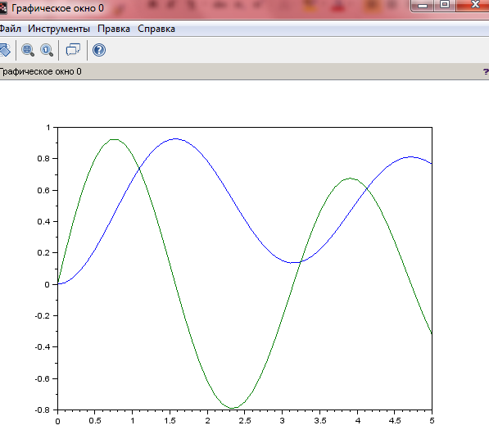Toggle the datatip mode icon
This screenshot has width=489, height=448.
click(73, 50)
